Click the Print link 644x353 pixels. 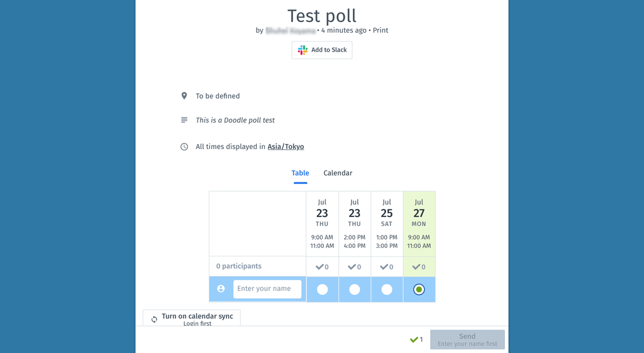coord(380,30)
